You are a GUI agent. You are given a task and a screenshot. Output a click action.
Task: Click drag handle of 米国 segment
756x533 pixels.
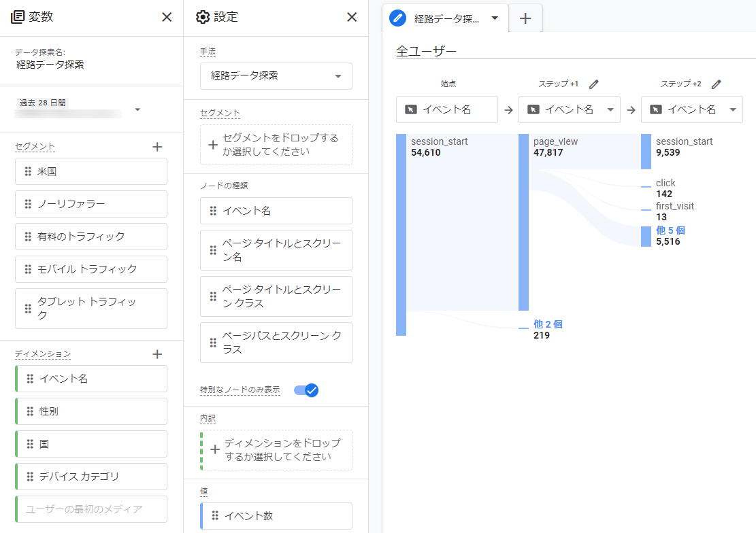(x=28, y=171)
